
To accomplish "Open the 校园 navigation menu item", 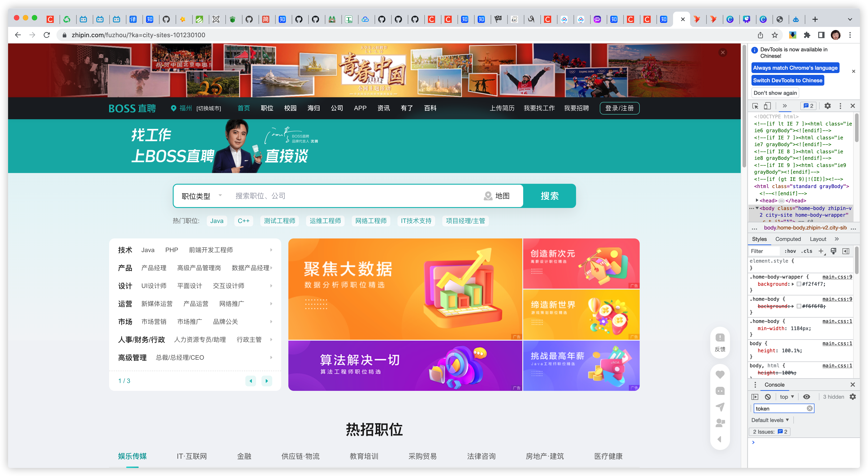I will (x=290, y=108).
